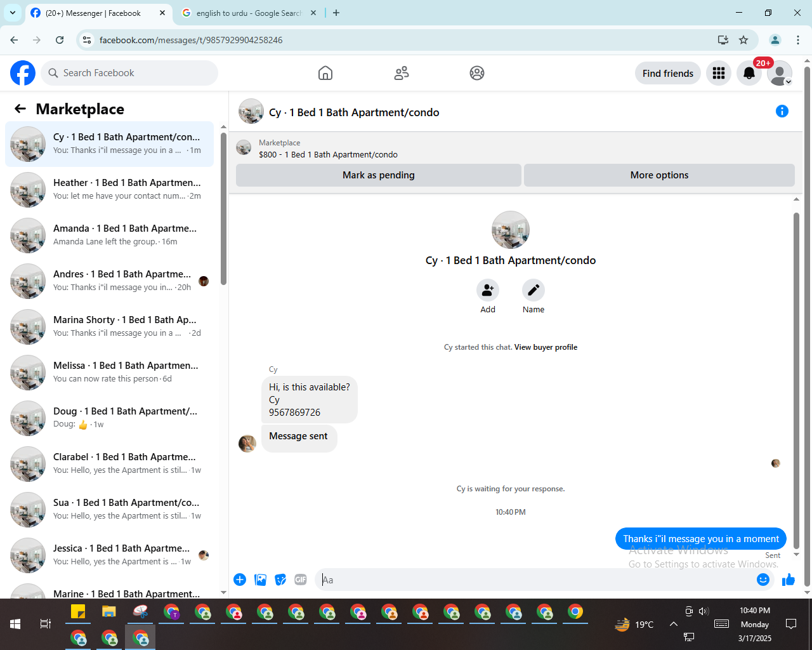The image size is (812, 650).
Task: Open the Windows notification center
Action: [791, 624]
